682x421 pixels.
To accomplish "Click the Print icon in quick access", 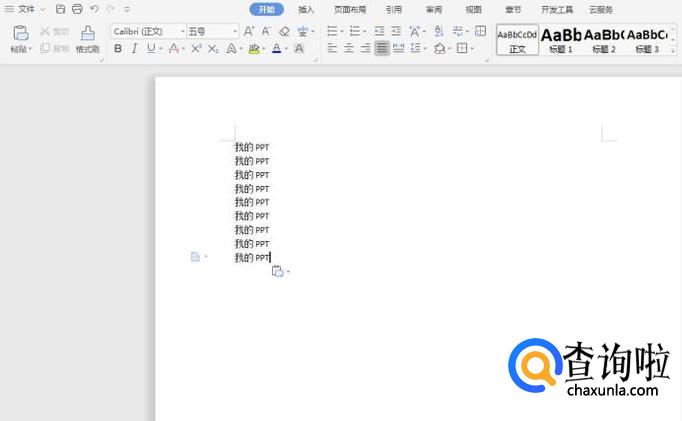I will (77, 9).
